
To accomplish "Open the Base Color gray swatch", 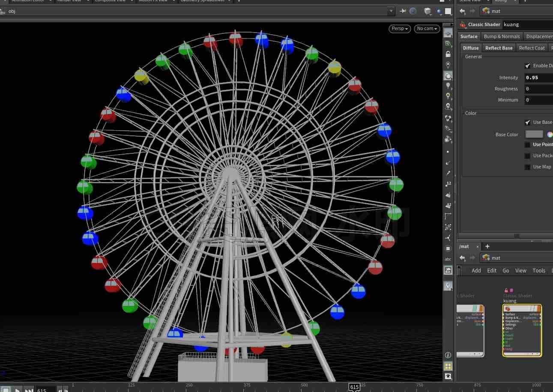I will point(534,134).
